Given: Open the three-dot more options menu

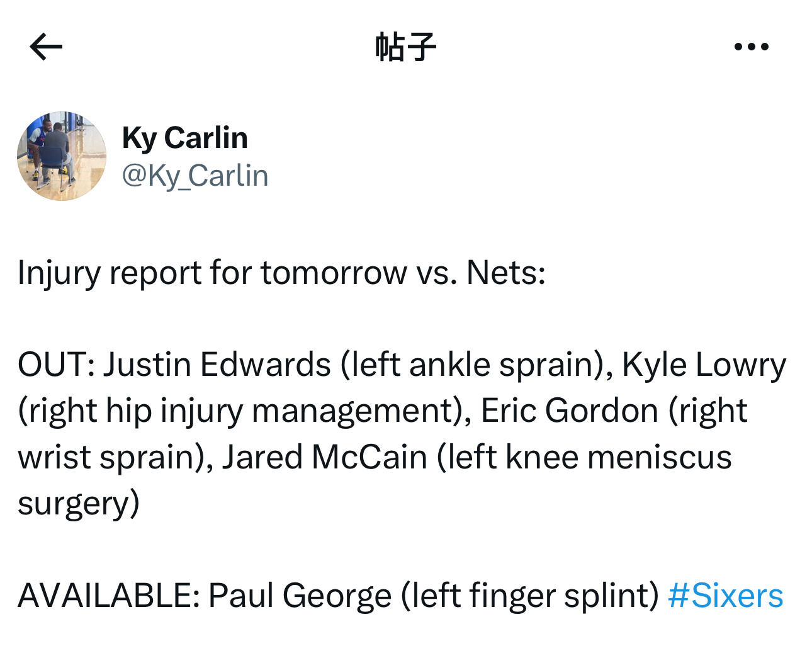Looking at the screenshot, I should pos(752,47).
